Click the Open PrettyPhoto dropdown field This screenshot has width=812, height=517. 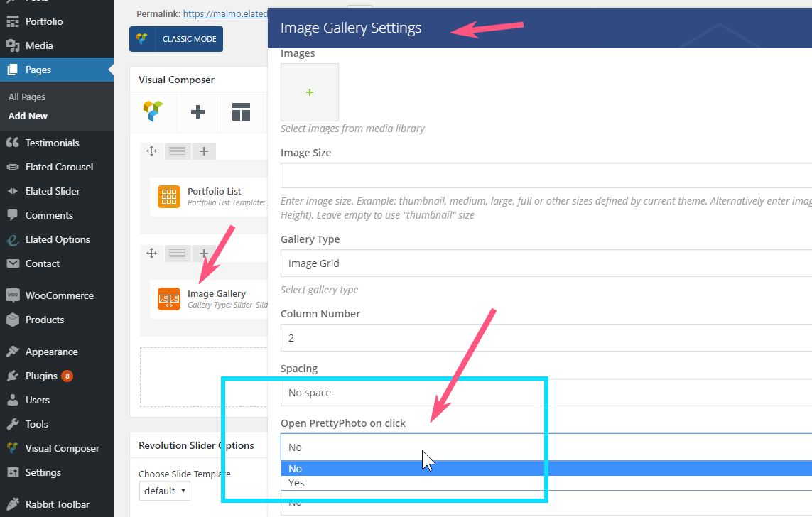coord(546,447)
